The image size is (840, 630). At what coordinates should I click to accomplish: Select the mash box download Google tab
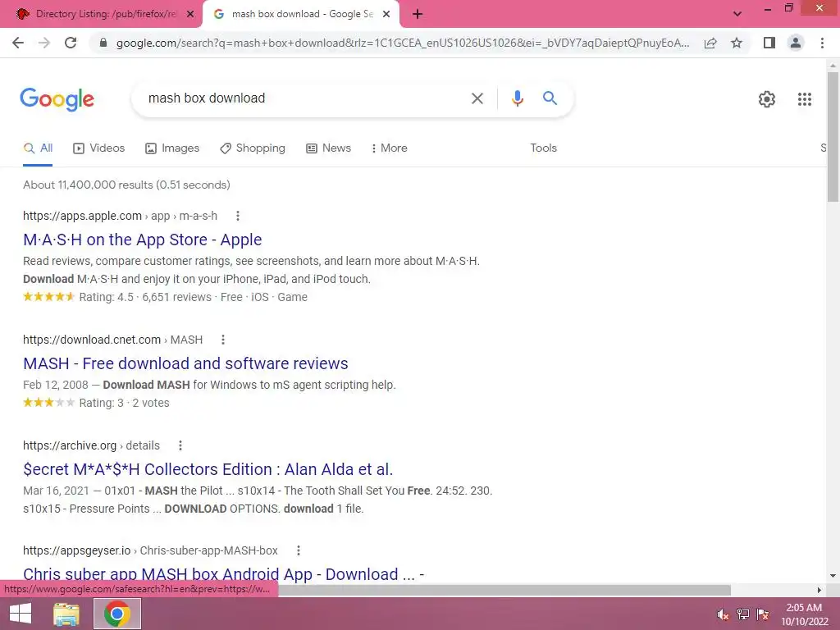[300, 14]
